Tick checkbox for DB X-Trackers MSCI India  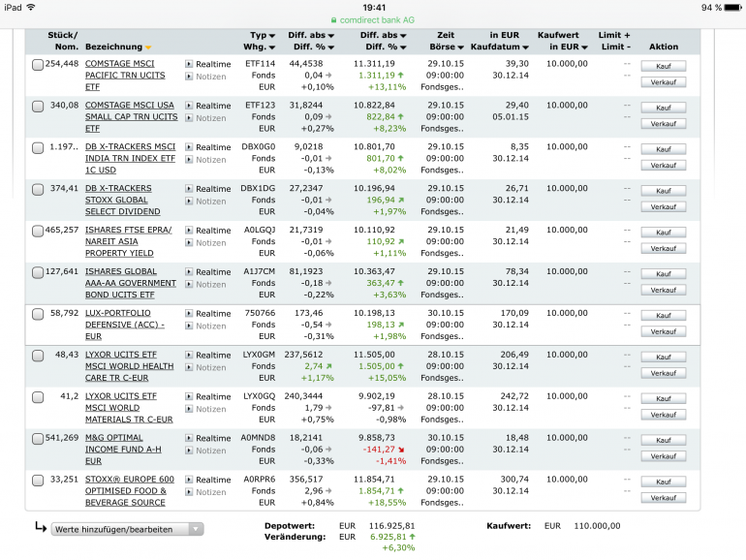point(38,148)
